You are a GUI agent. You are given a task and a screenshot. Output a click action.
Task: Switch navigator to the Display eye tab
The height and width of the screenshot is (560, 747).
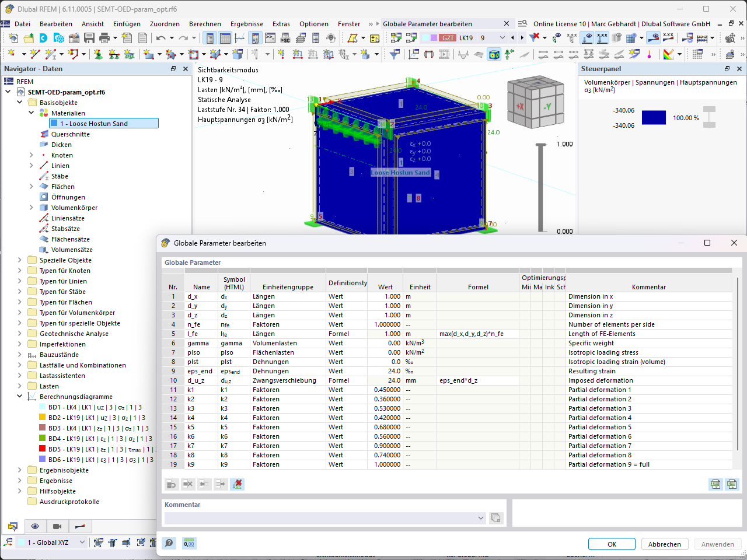pos(35,526)
